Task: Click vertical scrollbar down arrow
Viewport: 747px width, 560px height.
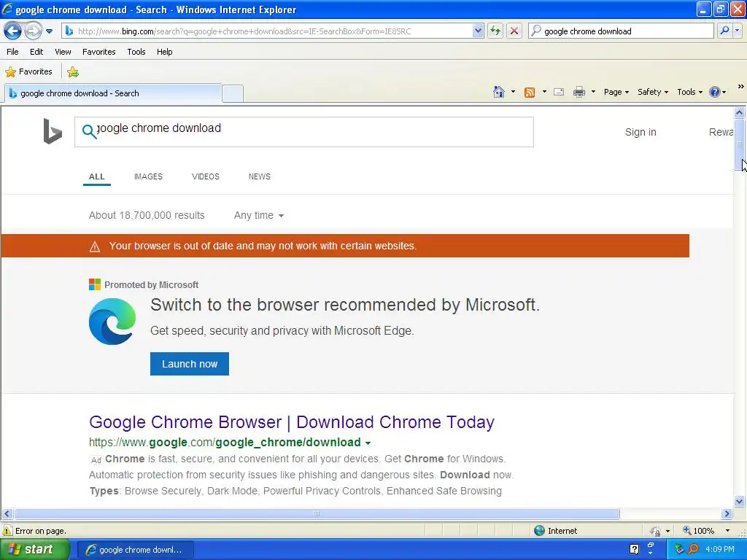Action: click(740, 501)
